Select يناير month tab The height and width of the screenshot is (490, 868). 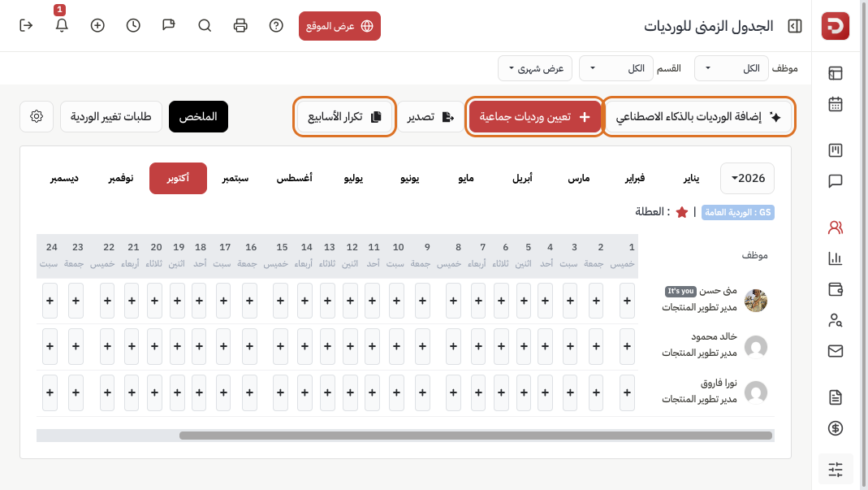pos(692,178)
